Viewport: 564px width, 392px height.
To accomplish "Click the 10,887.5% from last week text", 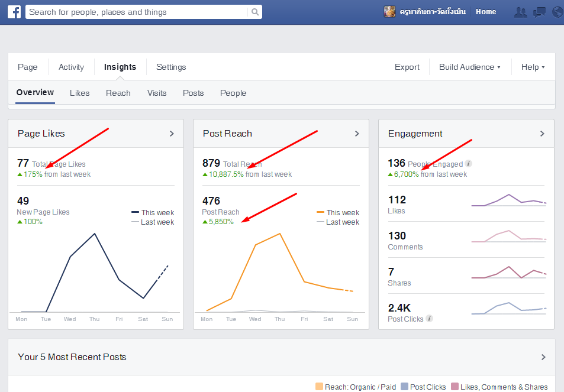I will tap(247, 174).
